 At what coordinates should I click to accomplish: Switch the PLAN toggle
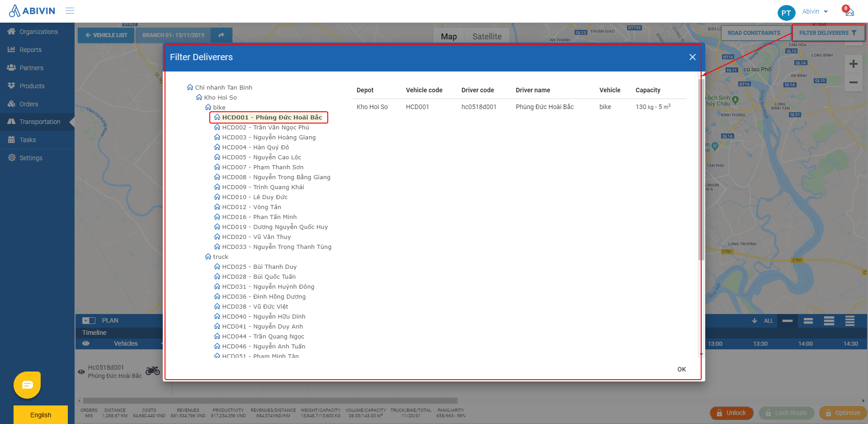[x=89, y=320]
